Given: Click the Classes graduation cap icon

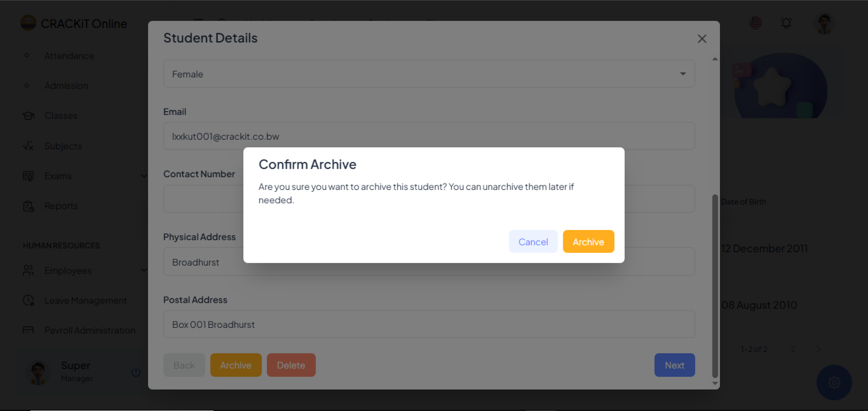Looking at the screenshot, I should click(28, 116).
